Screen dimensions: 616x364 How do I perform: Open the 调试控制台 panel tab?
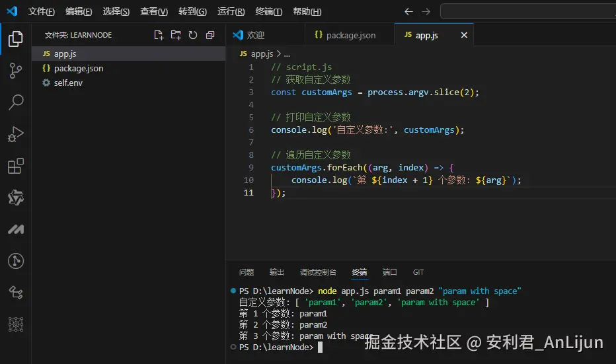tap(318, 272)
